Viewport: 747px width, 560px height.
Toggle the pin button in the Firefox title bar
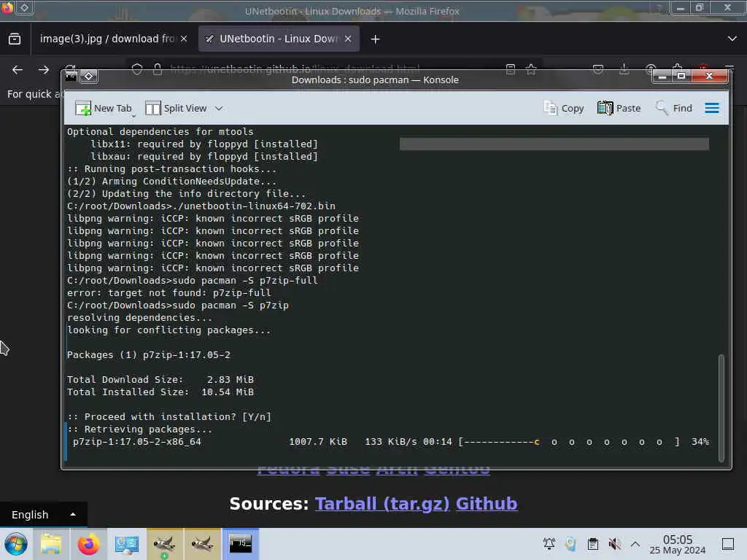point(24,7)
